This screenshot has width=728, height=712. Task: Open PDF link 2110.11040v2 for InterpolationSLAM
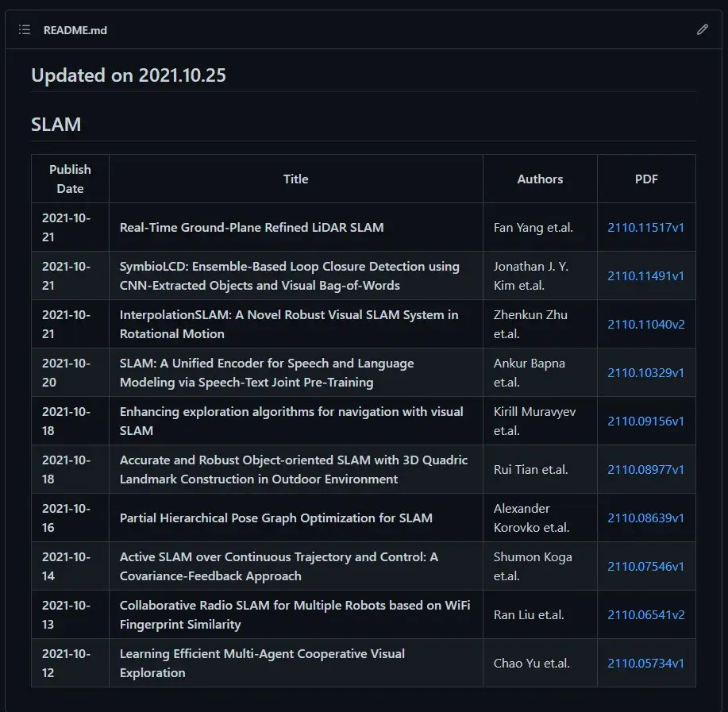(x=645, y=324)
